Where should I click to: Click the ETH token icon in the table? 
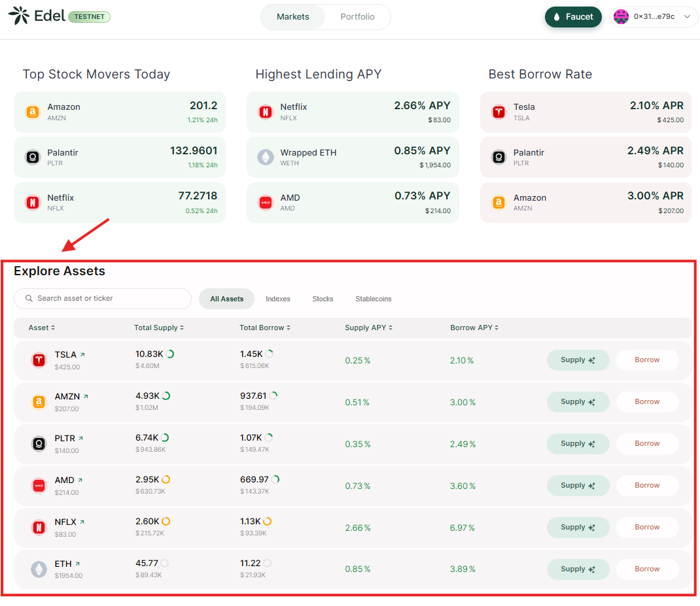[39, 569]
